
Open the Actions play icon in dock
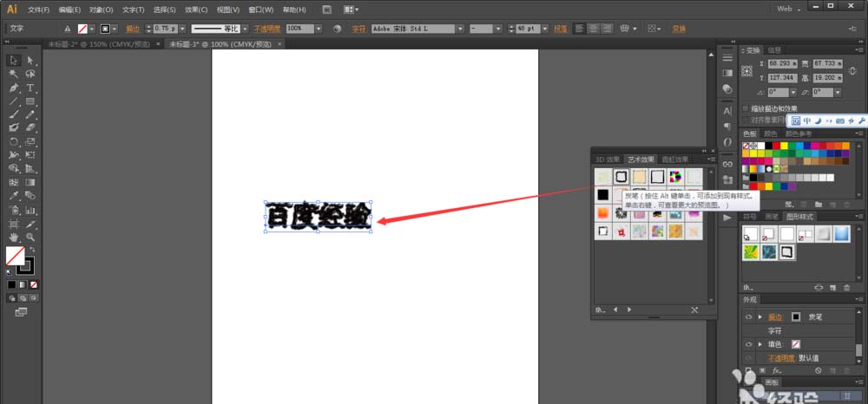click(727, 218)
